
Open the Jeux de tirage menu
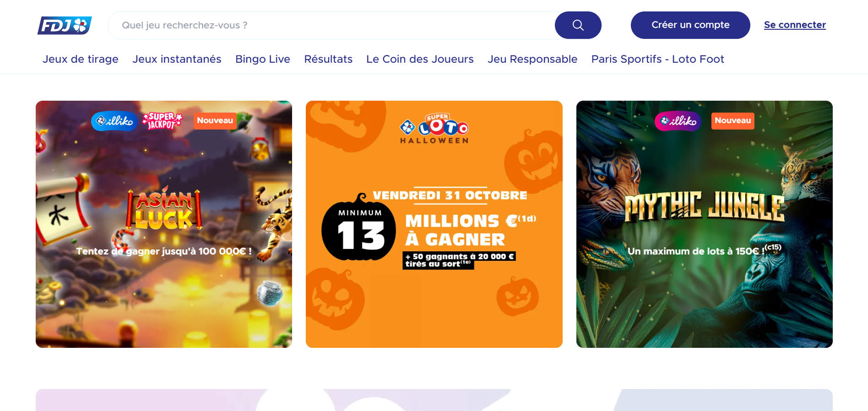pyautogui.click(x=81, y=59)
